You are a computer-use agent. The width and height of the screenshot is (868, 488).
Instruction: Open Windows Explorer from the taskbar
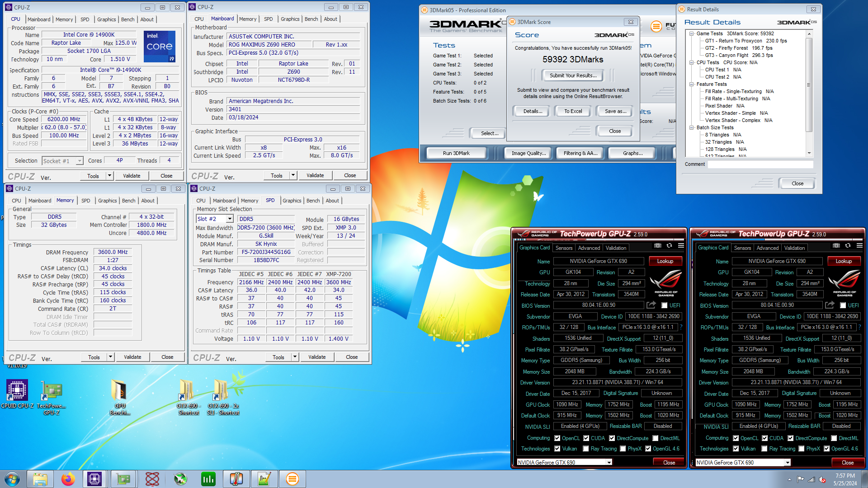[40, 479]
